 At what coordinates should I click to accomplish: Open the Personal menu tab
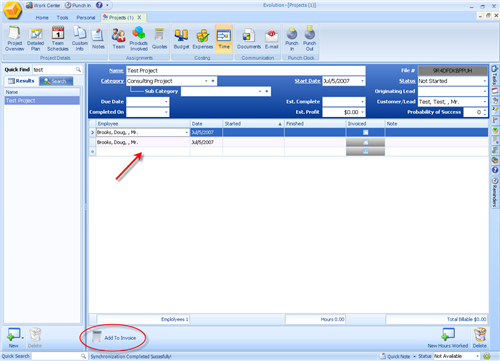coord(86,17)
